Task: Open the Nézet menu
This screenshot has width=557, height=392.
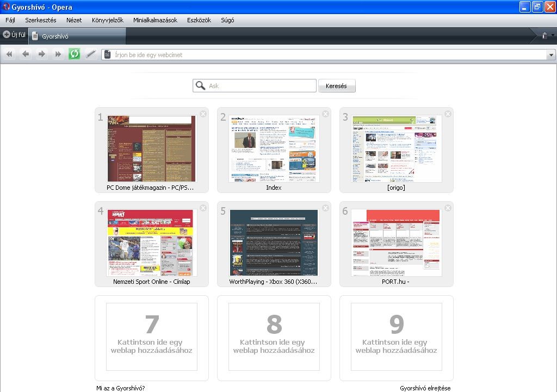Action: tap(74, 20)
